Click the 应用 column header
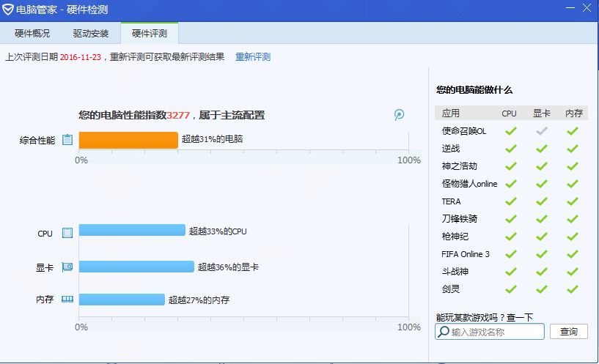The image size is (599, 364). coord(451,114)
